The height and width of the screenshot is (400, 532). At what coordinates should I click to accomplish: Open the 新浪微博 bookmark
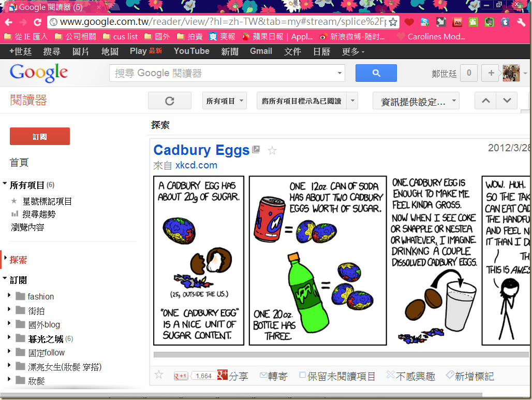(x=352, y=36)
